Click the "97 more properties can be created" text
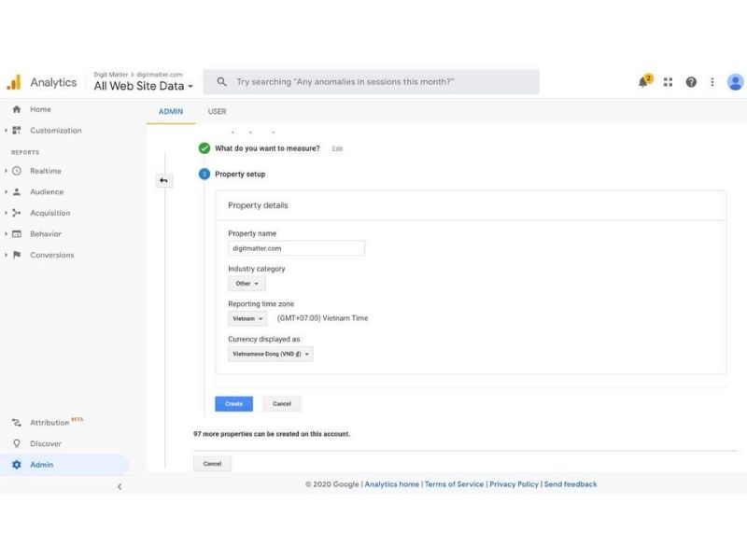The width and height of the screenshot is (747, 560). click(271, 434)
